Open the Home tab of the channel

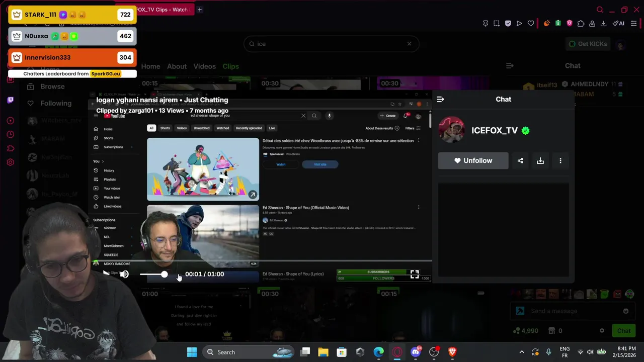(x=150, y=66)
